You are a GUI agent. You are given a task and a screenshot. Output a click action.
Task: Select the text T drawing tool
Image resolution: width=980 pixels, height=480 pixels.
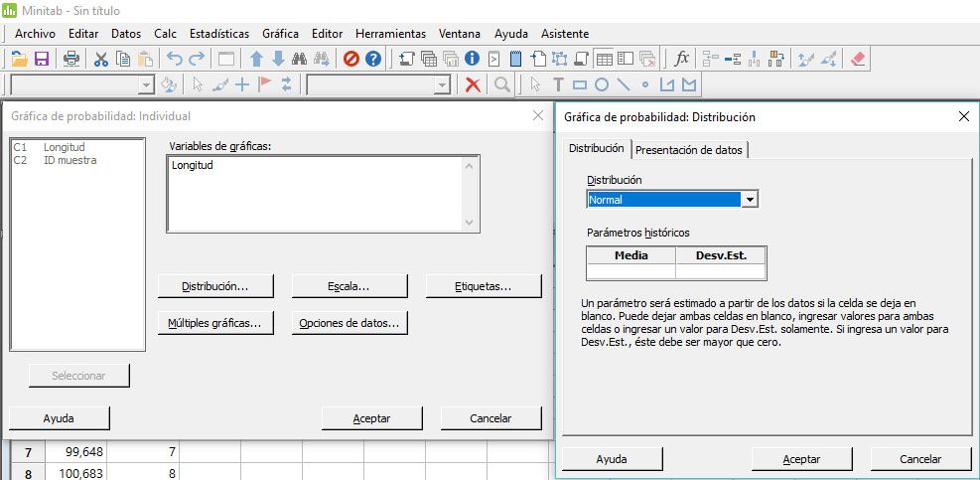[558, 84]
